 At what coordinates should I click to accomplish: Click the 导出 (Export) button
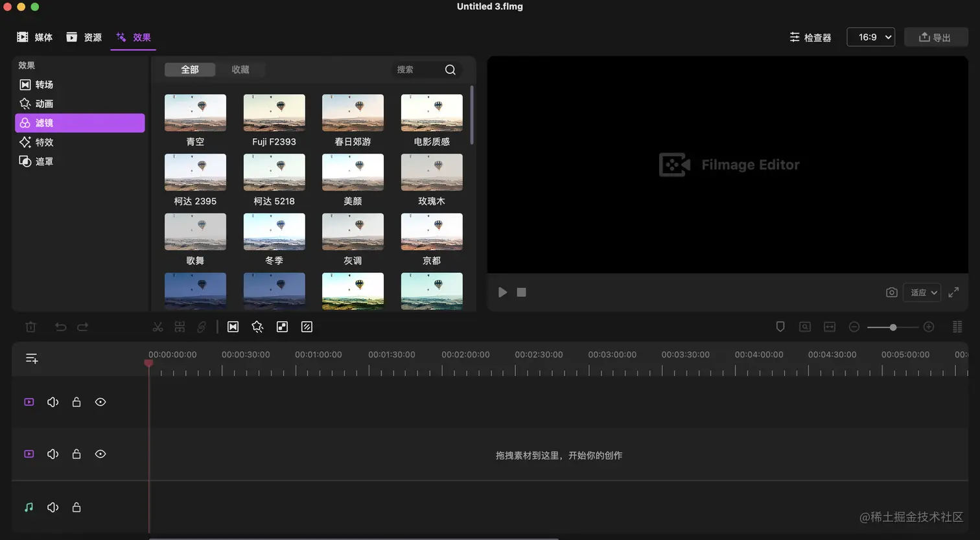click(936, 37)
